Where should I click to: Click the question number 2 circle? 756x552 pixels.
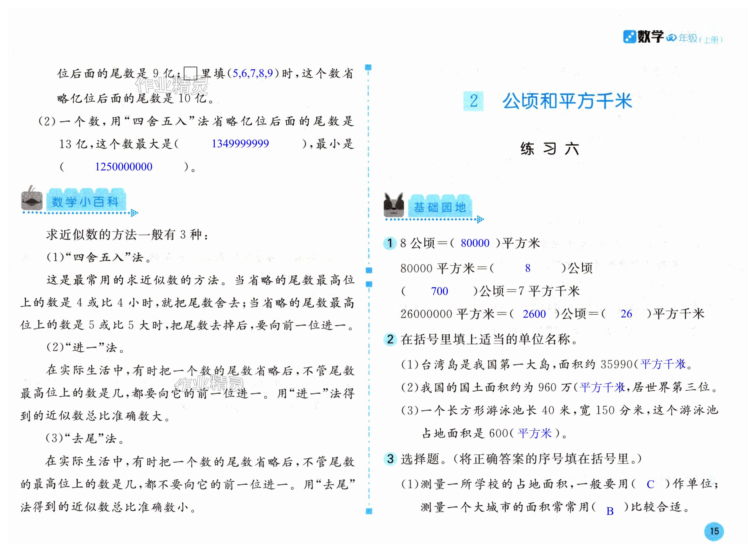[x=390, y=339]
